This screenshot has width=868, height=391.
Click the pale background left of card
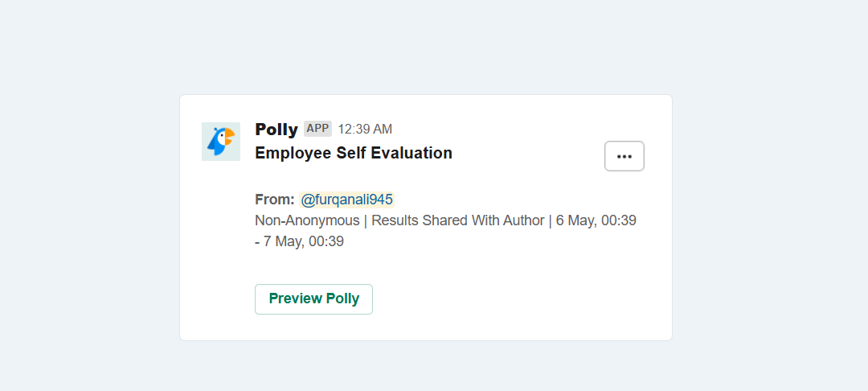88,216
